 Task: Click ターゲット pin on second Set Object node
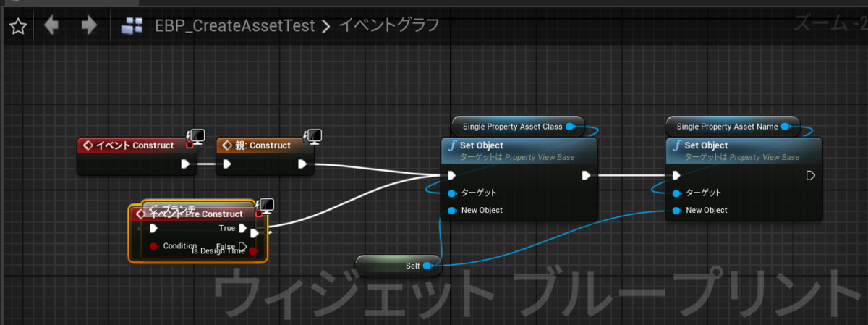pyautogui.click(x=676, y=193)
